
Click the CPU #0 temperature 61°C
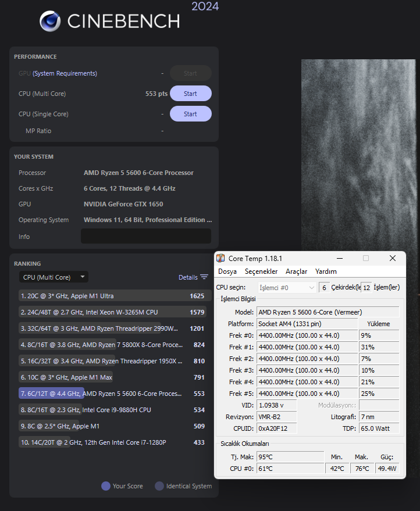click(290, 469)
